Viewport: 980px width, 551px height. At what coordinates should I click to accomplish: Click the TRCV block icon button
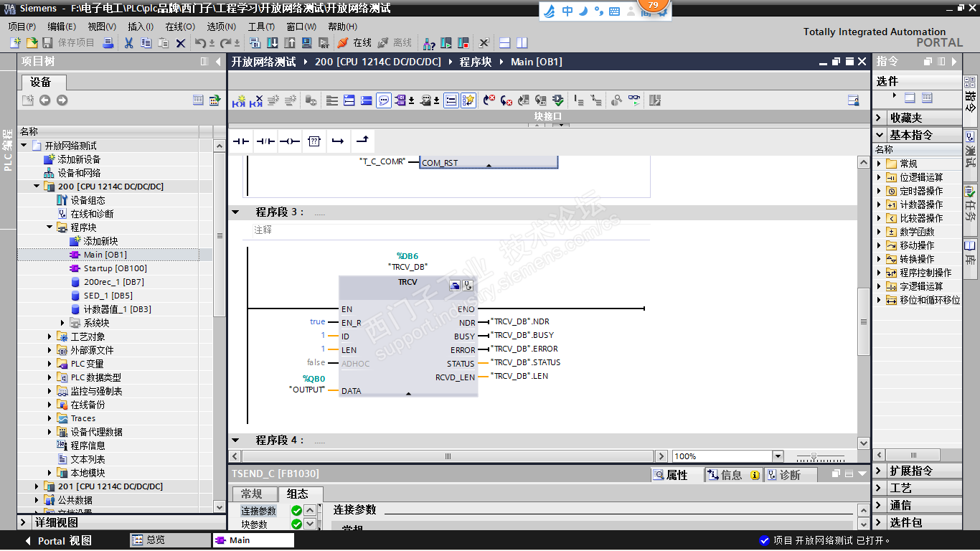tap(455, 285)
